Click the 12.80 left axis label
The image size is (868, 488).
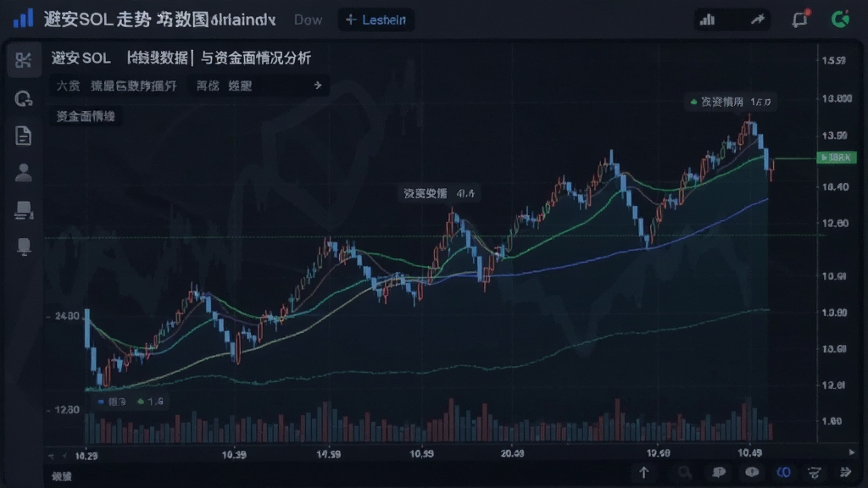[x=67, y=410]
